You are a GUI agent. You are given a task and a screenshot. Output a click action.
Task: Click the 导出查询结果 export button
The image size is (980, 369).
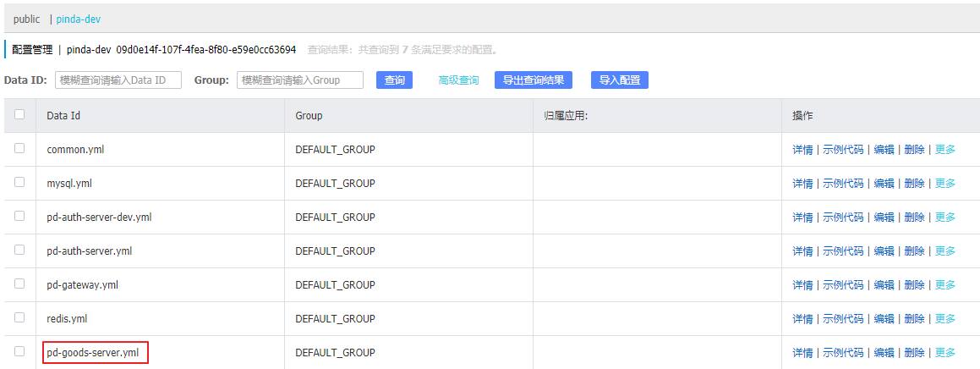click(533, 80)
